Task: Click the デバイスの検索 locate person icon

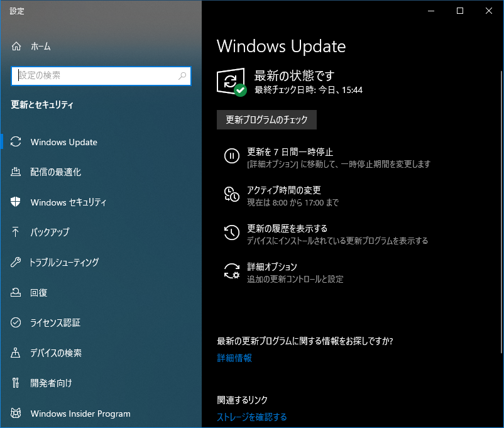Action: [16, 353]
